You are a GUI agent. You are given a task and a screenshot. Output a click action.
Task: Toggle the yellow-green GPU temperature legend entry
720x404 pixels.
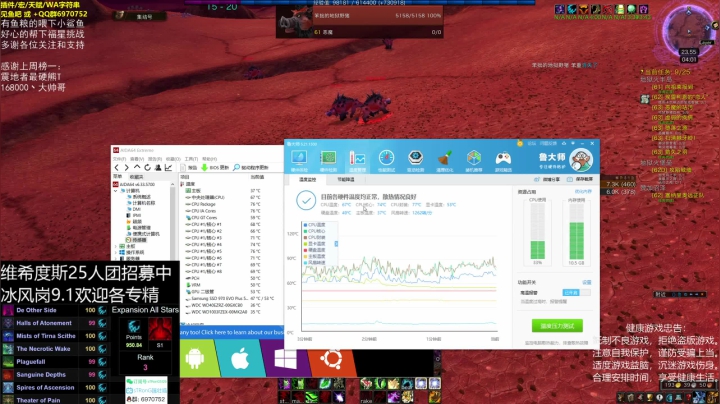pos(314,244)
